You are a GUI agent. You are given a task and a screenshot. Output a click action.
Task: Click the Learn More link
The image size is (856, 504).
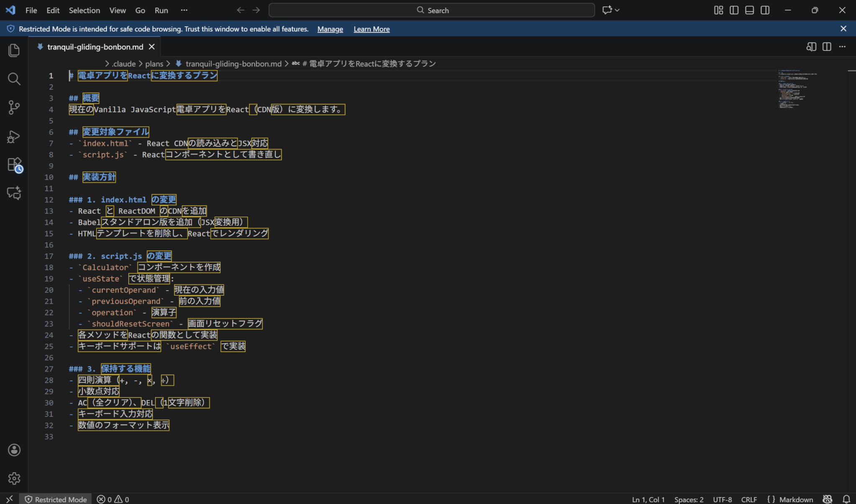[x=371, y=29]
